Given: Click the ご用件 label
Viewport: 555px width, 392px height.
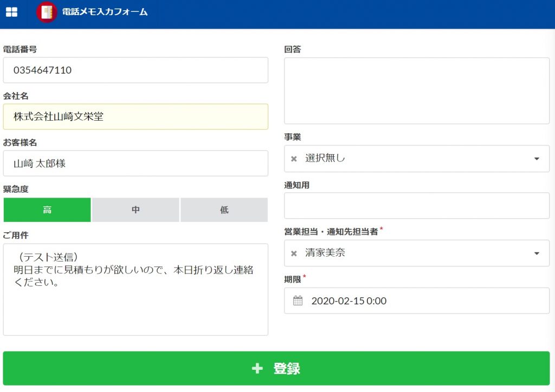Looking at the screenshot, I should [16, 236].
